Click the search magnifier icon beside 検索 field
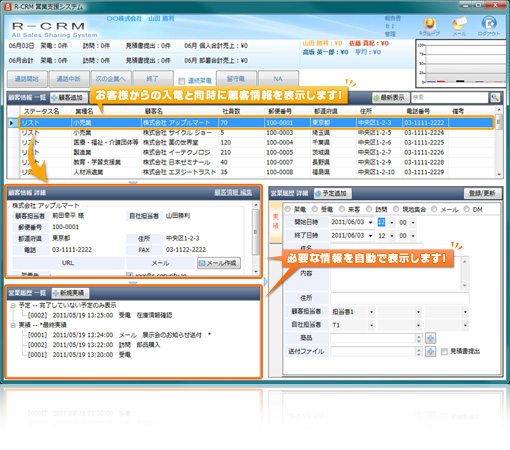The width and height of the screenshot is (510, 450). (495, 97)
